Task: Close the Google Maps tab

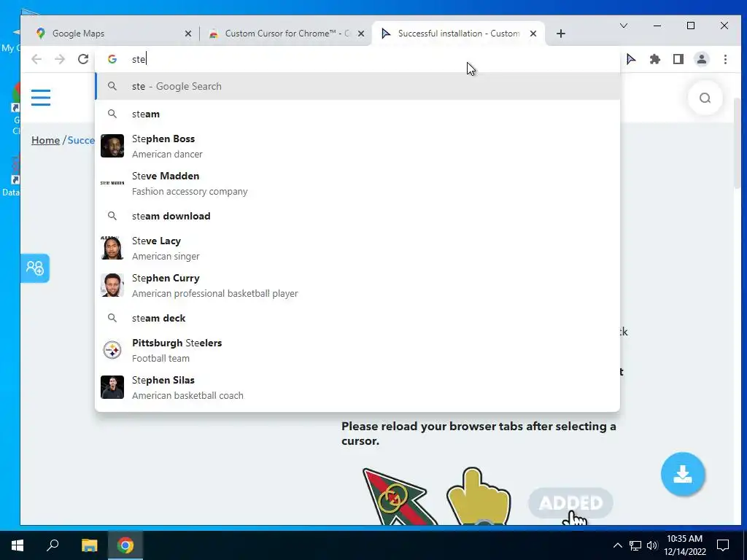Action: 188,34
